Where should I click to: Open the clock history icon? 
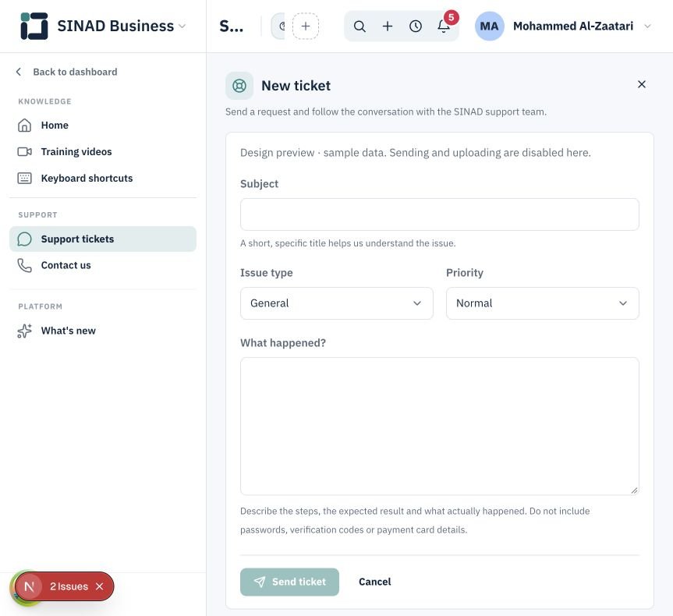pyautogui.click(x=416, y=27)
